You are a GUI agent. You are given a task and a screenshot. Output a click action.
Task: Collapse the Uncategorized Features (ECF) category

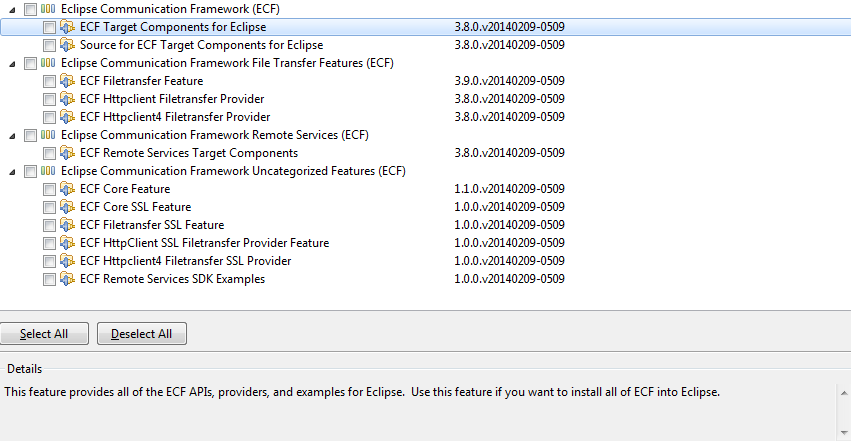[x=12, y=172]
